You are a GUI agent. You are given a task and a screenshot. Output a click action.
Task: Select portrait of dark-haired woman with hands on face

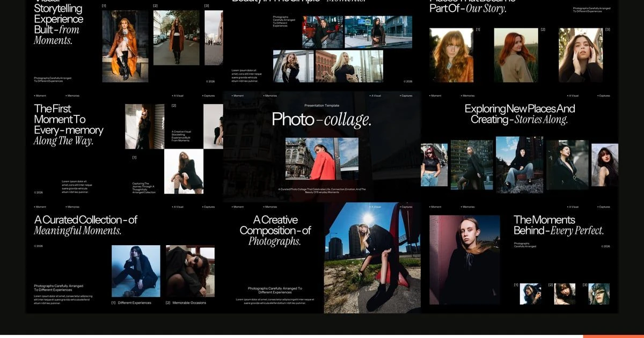coord(581,55)
